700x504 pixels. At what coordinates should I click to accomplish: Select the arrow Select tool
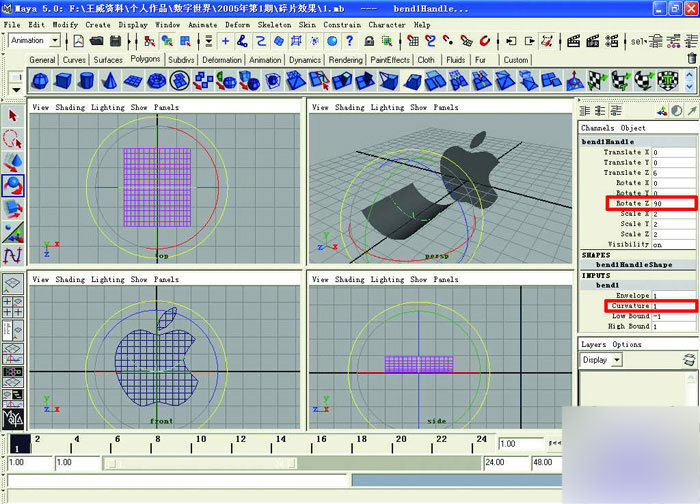tap(12, 116)
